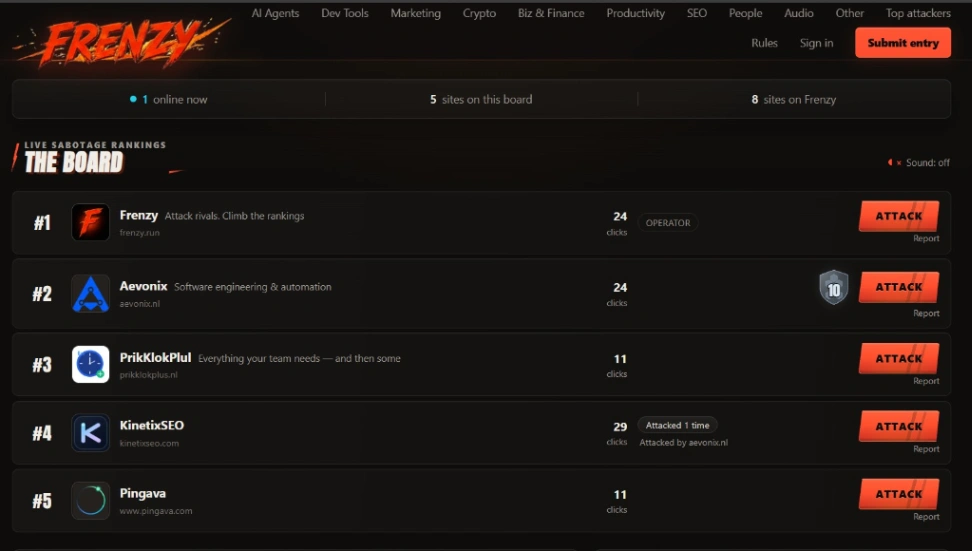
Task: Click the 'Attacked 1 time' badge
Action: pyautogui.click(x=677, y=426)
